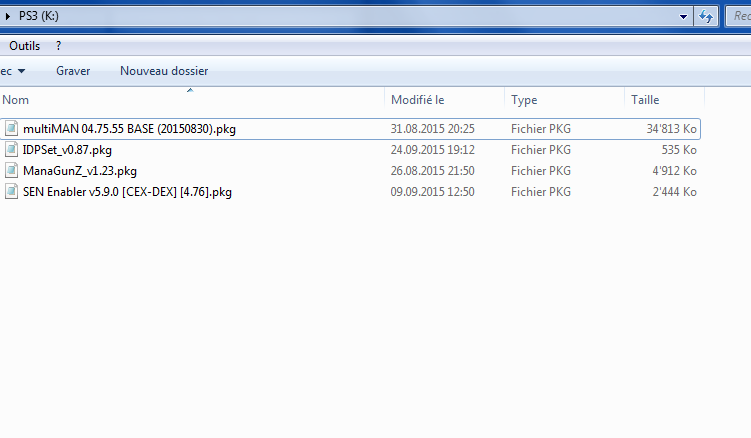This screenshot has height=438, width=751.
Task: Sort files by the Taille column
Action: coord(645,100)
